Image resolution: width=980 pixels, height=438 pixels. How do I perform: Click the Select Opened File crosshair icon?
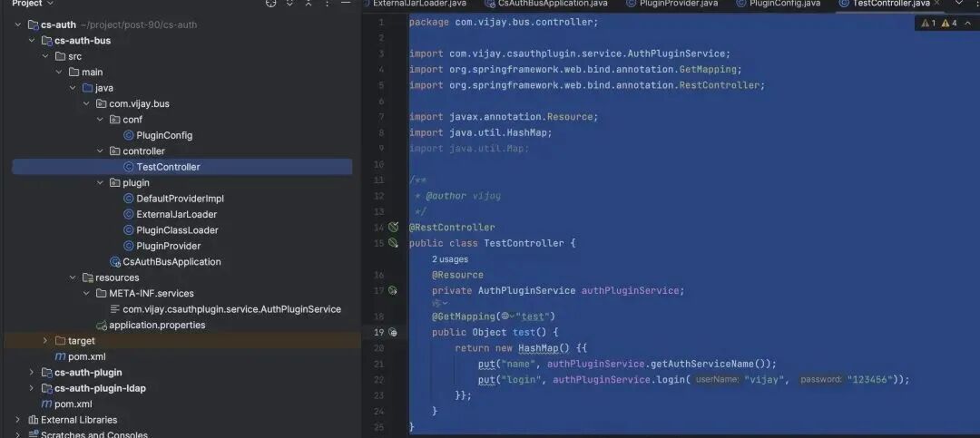(x=270, y=3)
